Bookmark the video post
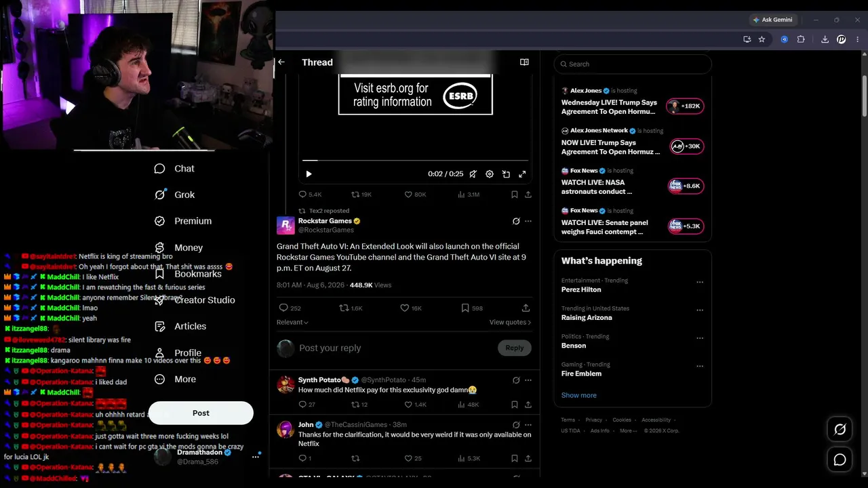The width and height of the screenshot is (868, 488). point(514,195)
